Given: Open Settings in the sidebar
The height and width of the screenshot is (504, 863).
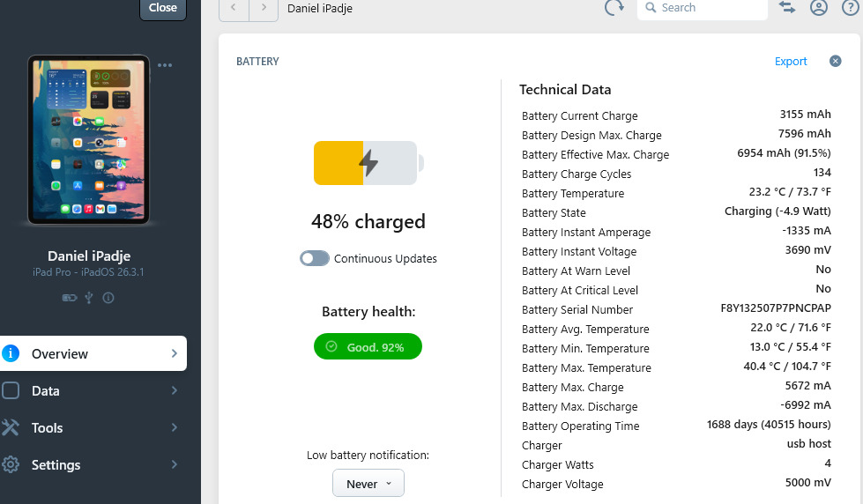Looking at the screenshot, I should pos(56,464).
